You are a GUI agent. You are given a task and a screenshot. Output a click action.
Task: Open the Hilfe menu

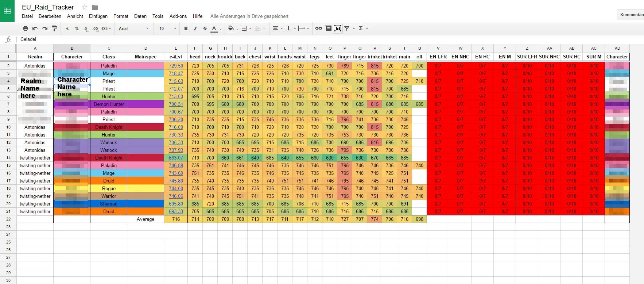[198, 16]
